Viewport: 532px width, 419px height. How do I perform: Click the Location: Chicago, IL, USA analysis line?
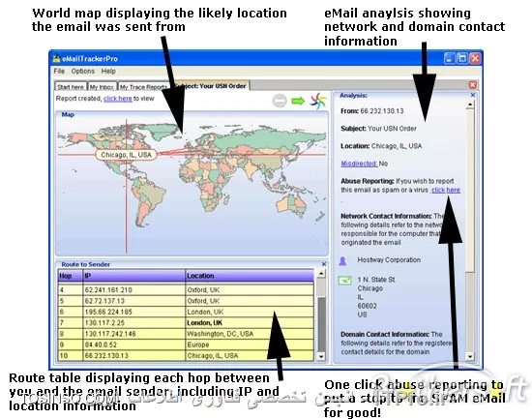[x=381, y=146]
